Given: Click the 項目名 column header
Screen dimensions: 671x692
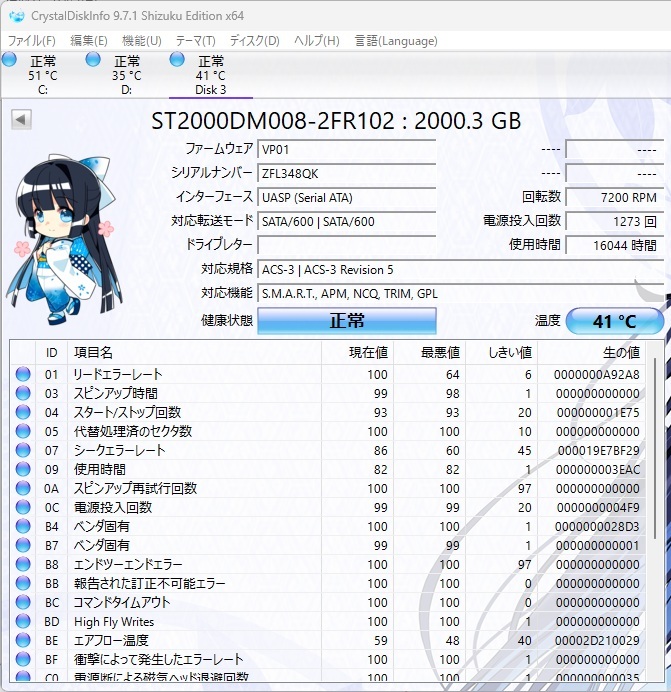Looking at the screenshot, I should pyautogui.click(x=194, y=353).
